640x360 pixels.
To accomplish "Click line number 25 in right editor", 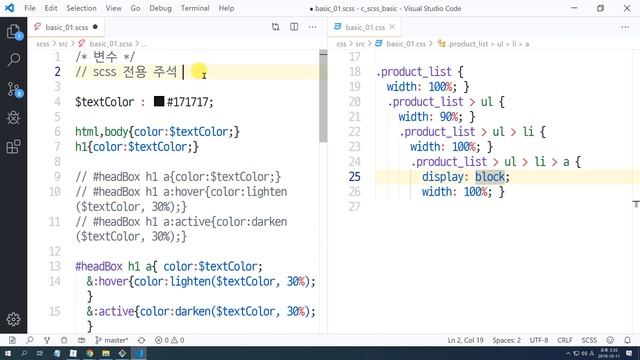I will coord(355,177).
